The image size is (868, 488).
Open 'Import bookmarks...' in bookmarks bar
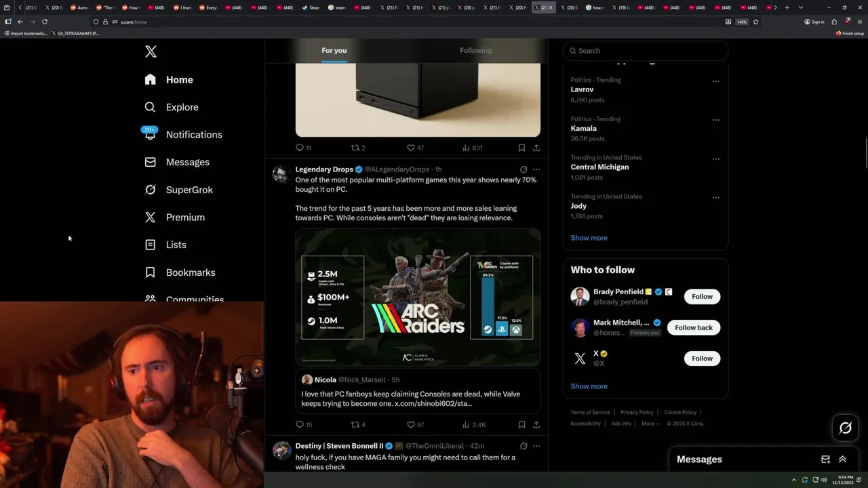click(x=25, y=33)
